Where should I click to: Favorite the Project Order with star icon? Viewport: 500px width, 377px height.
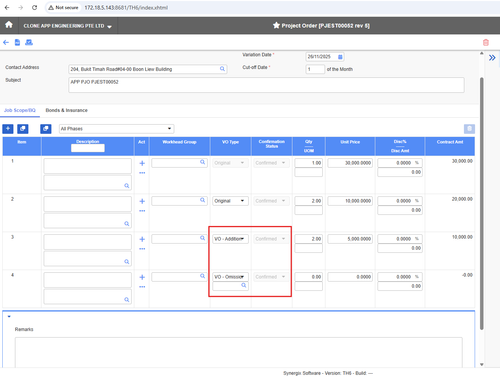pos(276,25)
